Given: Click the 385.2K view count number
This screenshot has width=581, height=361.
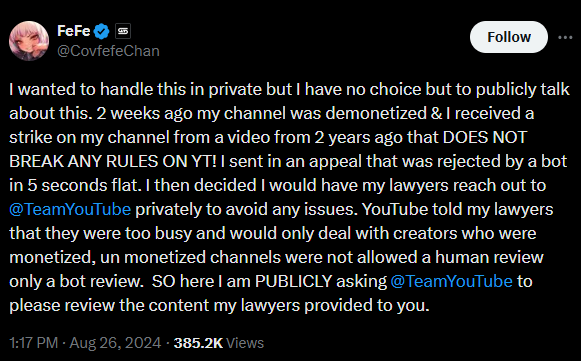Looking at the screenshot, I should 198,343.
